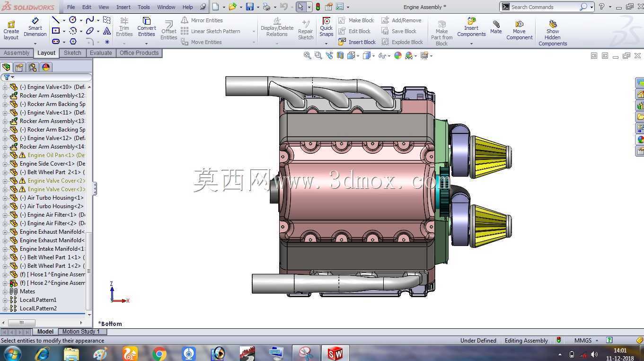Click Edit Appearance color sphere icon

(398, 55)
